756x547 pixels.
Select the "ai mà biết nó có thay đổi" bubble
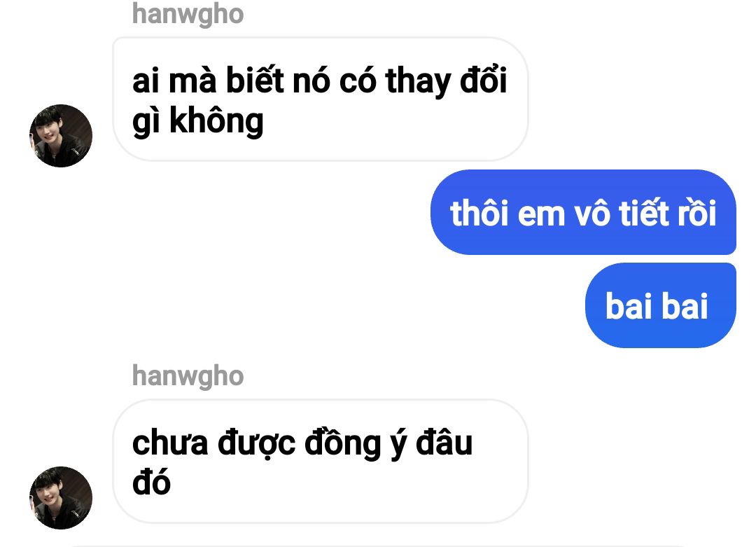(x=320, y=99)
